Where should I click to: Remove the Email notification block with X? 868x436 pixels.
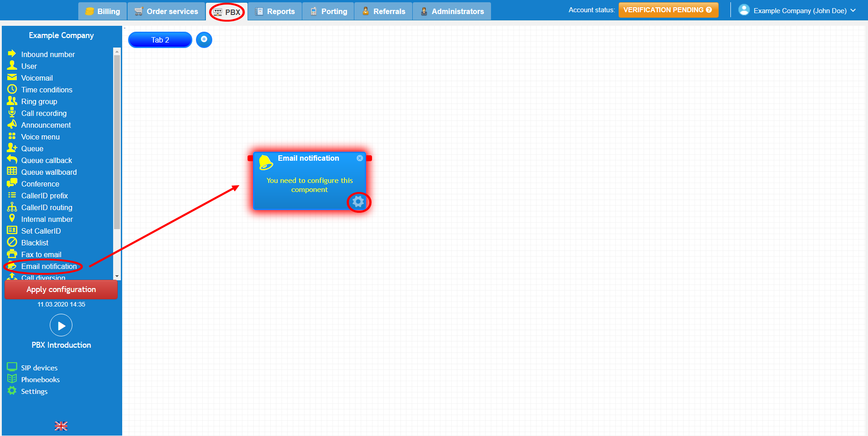(360, 158)
